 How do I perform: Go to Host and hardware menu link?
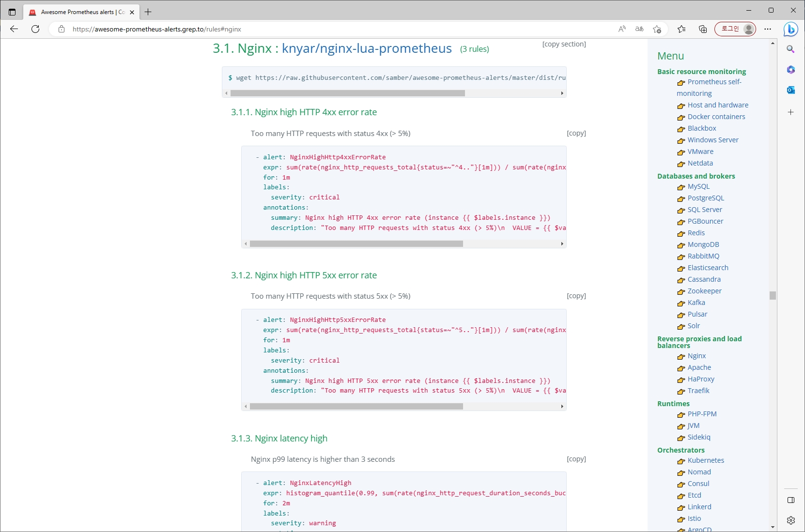(x=718, y=105)
